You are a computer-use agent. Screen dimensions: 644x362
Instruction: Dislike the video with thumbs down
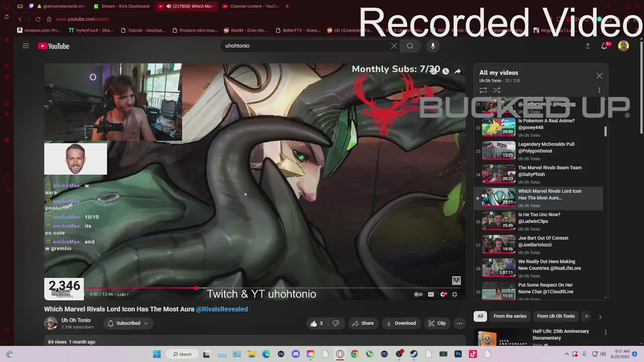tap(336, 323)
